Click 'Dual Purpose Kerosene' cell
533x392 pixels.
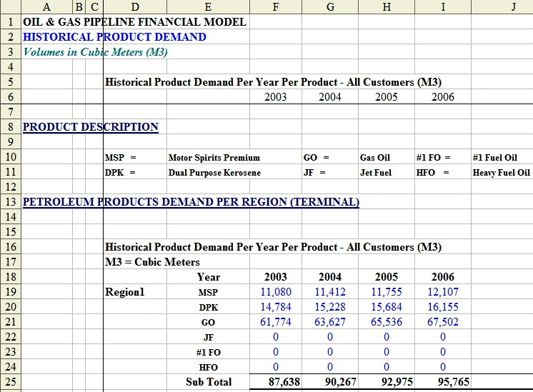tap(214, 173)
